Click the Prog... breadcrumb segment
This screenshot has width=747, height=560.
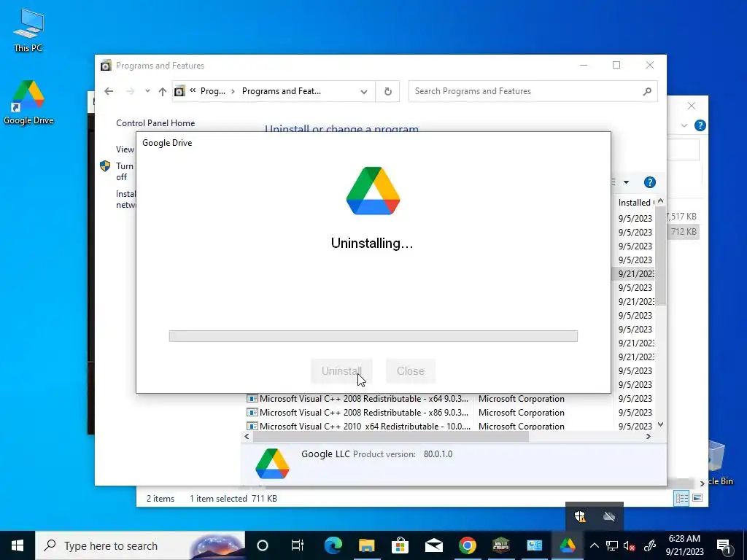coord(212,91)
